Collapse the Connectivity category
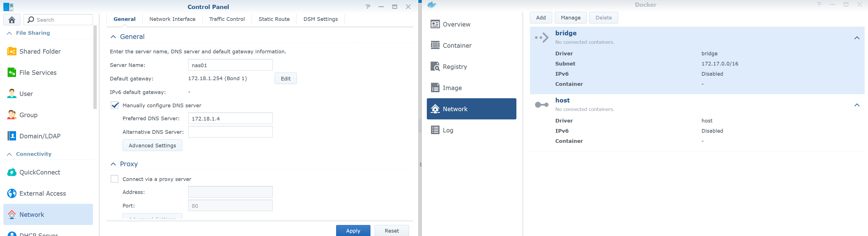The height and width of the screenshot is (236, 868). tap(9, 154)
